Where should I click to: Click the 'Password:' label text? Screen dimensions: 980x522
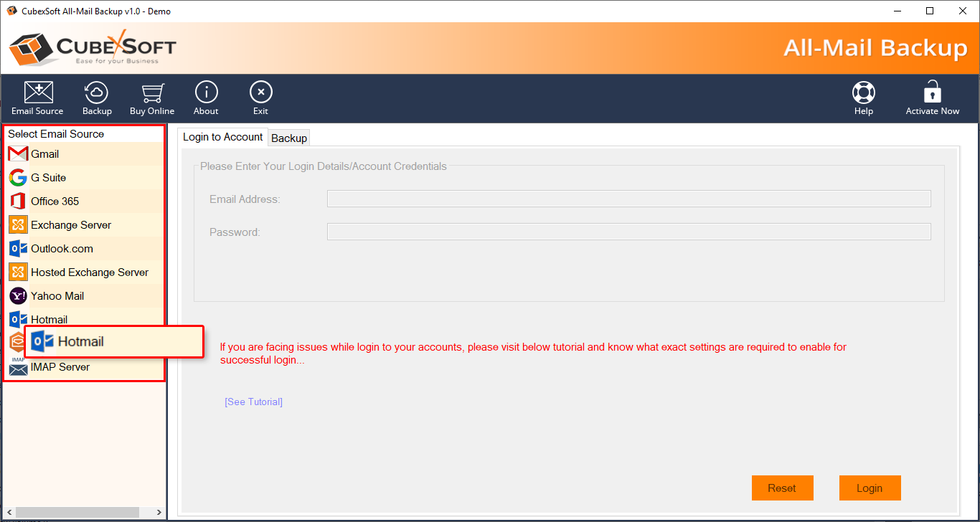(235, 232)
